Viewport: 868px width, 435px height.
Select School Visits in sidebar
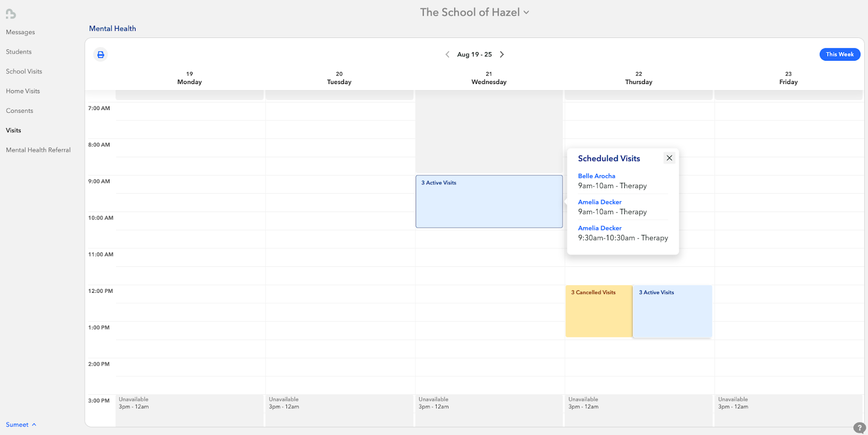24,72
